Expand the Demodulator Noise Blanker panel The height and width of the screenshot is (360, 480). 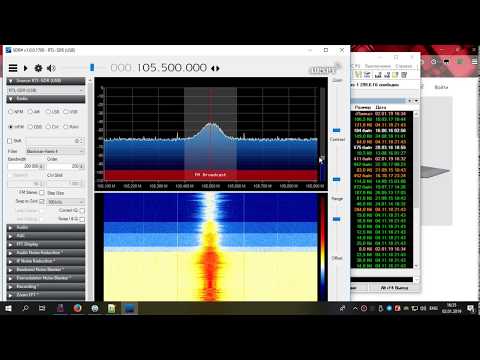(x=46, y=278)
